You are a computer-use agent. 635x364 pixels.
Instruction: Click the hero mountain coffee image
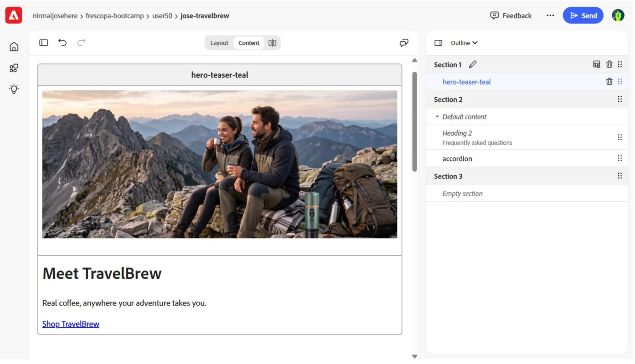[x=220, y=165]
